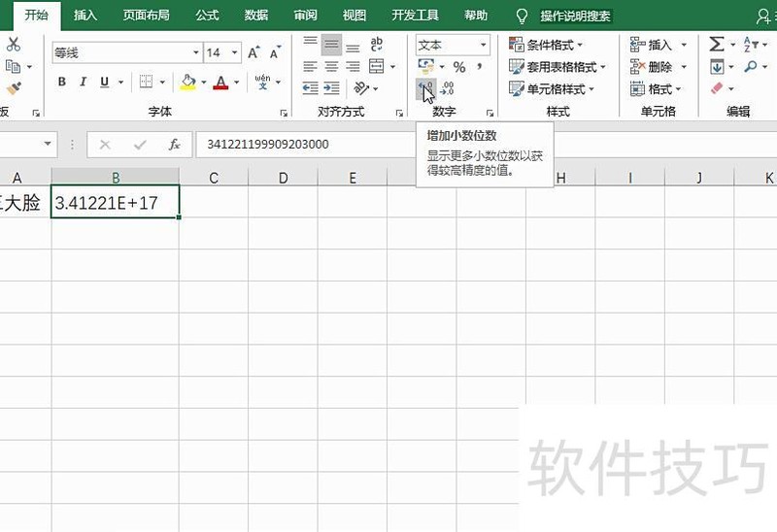This screenshot has width=777, height=532.
Task: Click the insert function fx icon
Action: coord(175,145)
